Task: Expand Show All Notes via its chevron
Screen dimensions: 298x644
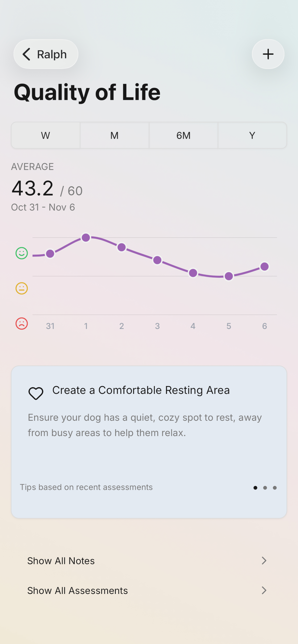Action: 264,561
